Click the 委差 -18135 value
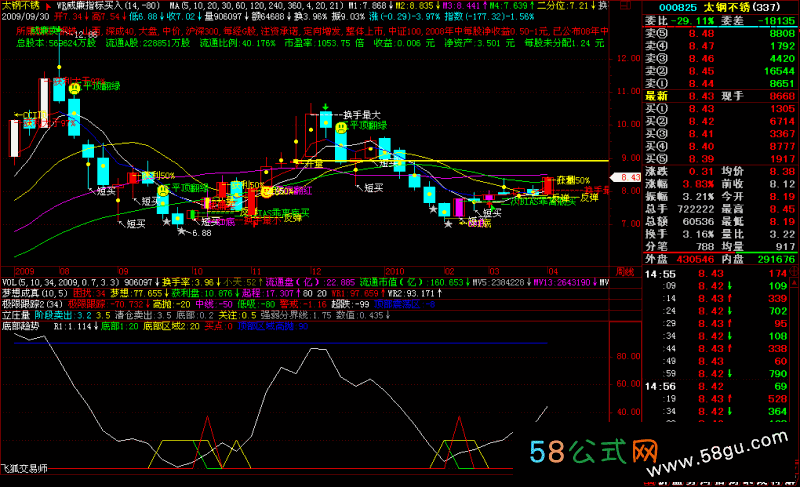Viewport: 800px width, 487px height. (x=776, y=21)
